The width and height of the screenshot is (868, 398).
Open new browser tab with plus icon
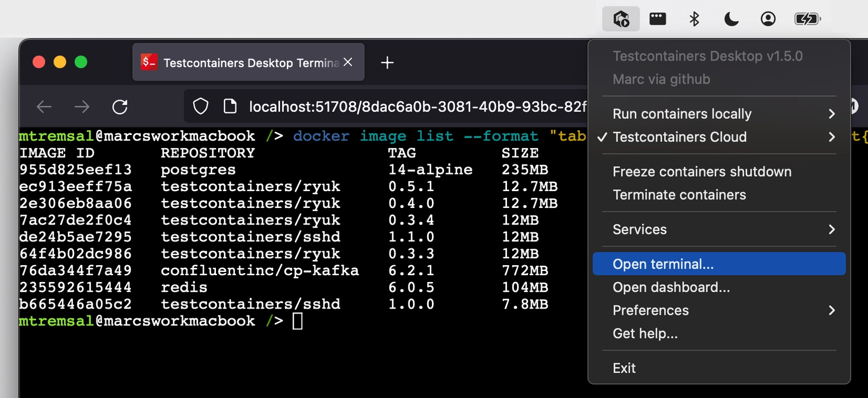point(387,62)
